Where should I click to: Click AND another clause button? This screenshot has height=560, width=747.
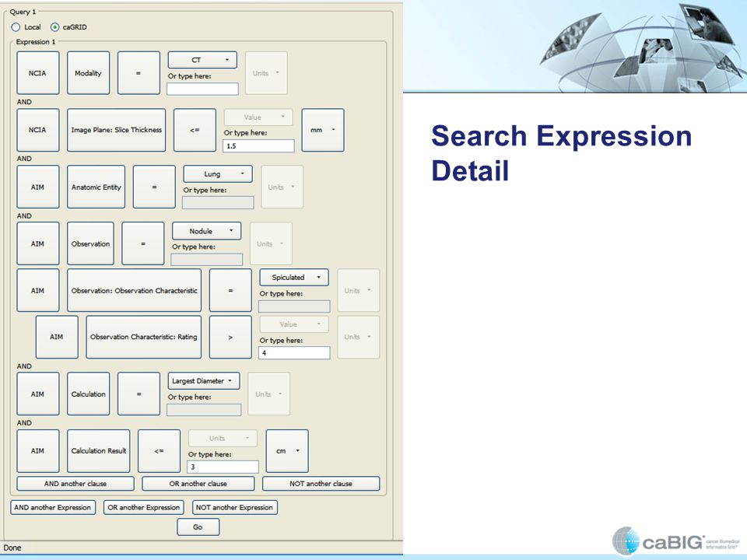(x=75, y=484)
